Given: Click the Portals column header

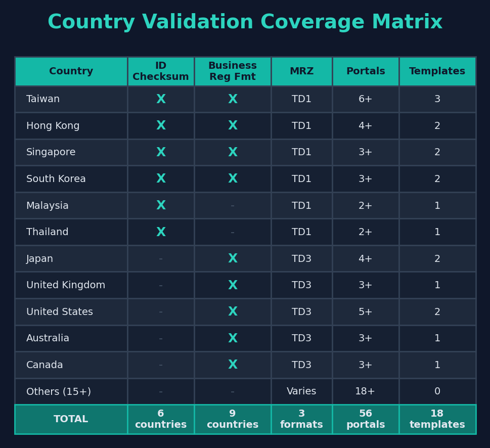Looking at the screenshot, I should [366, 71].
